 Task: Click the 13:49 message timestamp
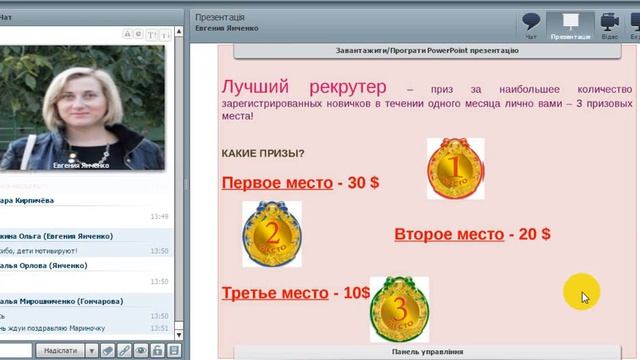tap(159, 216)
